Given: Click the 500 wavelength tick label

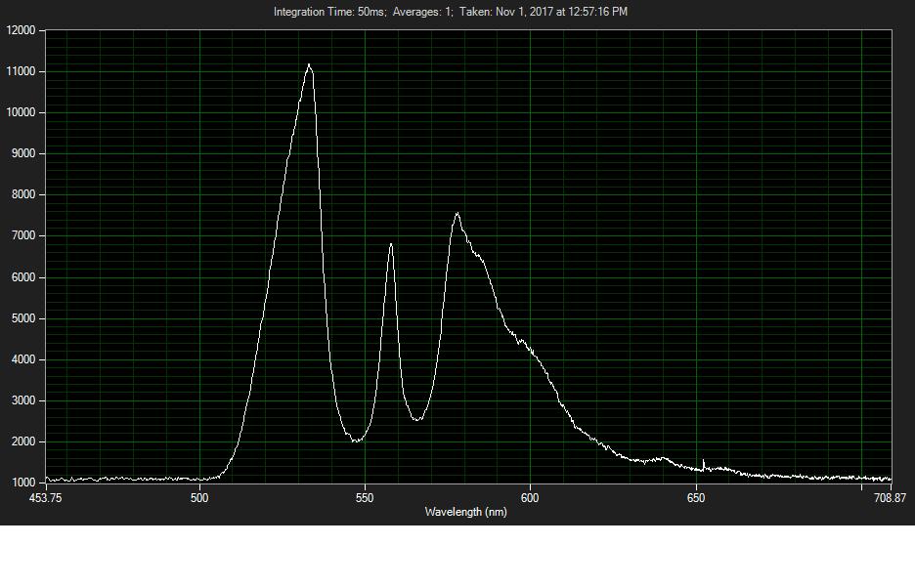Looking at the screenshot, I should (x=199, y=498).
